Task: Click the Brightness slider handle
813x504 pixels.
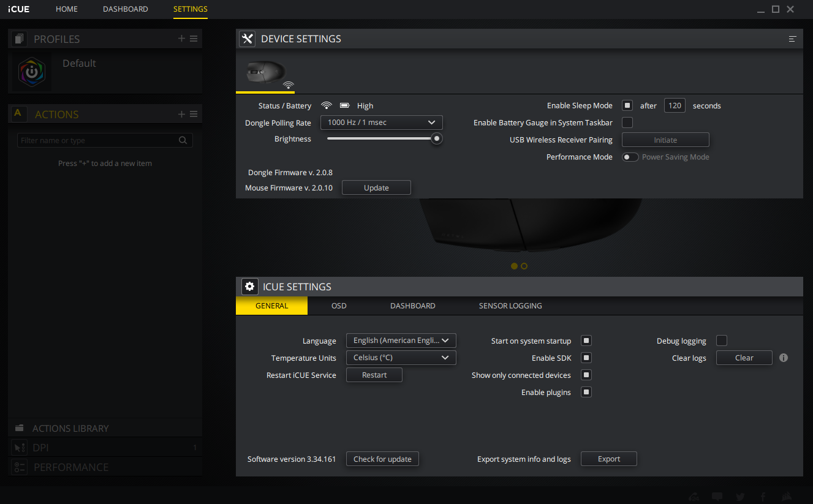Action: coord(437,138)
